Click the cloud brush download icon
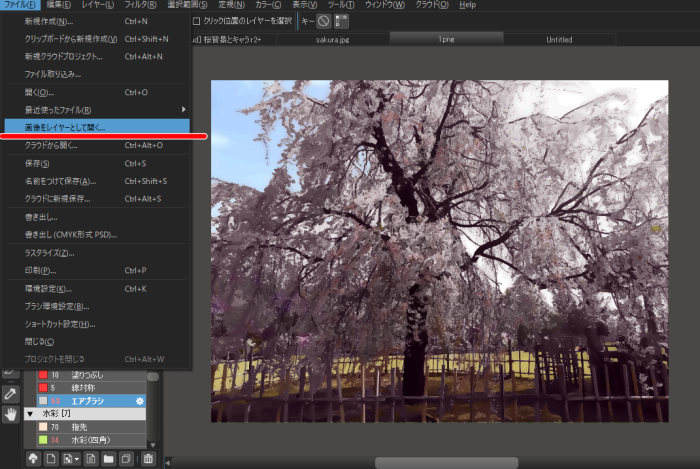Viewport: 700px width, 469px height. point(32,458)
